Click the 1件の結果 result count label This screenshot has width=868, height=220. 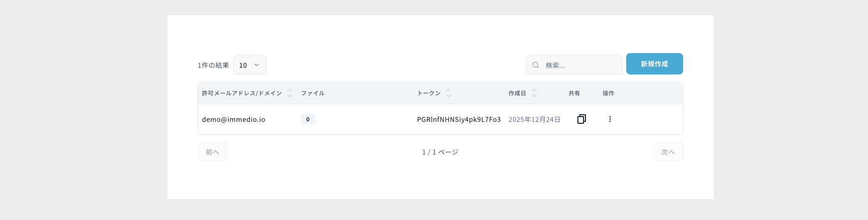click(x=213, y=65)
